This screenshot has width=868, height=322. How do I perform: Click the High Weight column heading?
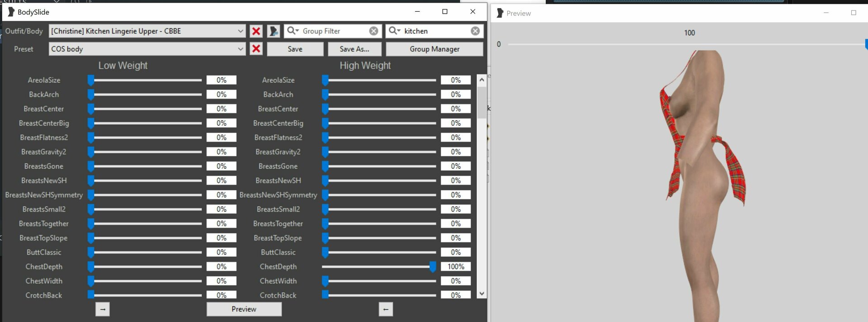pyautogui.click(x=365, y=66)
